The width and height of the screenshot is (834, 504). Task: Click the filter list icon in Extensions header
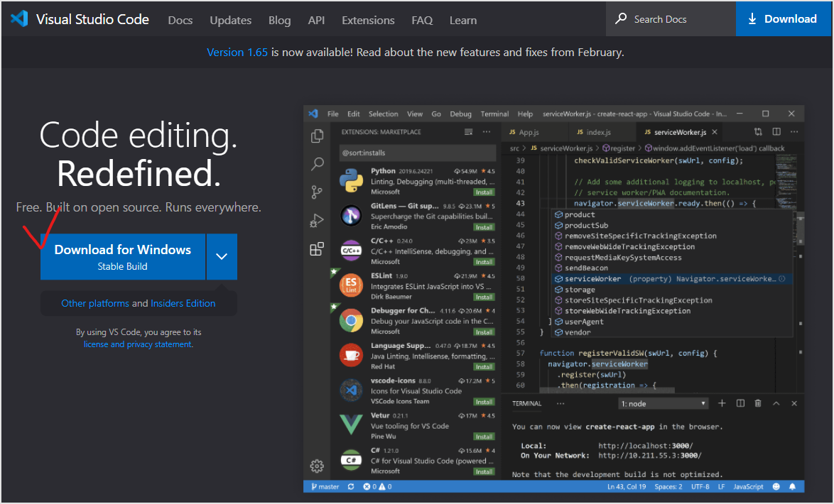[x=469, y=132]
